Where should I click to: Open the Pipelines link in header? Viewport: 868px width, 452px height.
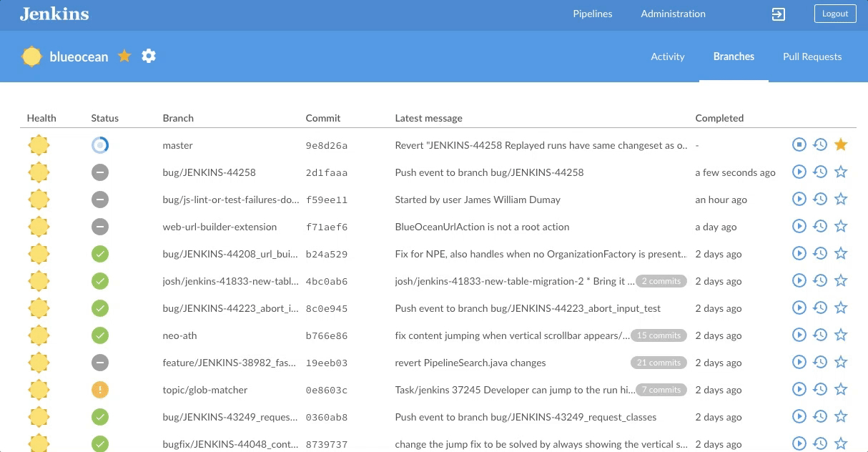pyautogui.click(x=593, y=14)
